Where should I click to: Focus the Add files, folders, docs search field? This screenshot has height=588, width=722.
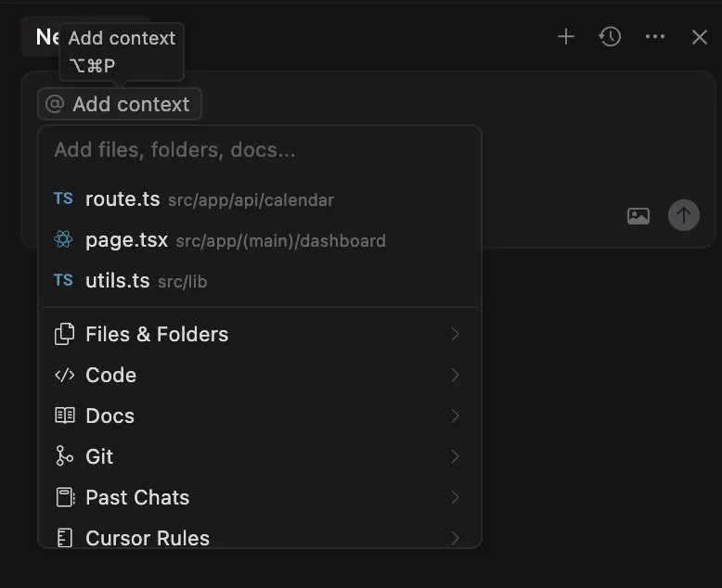click(x=260, y=150)
